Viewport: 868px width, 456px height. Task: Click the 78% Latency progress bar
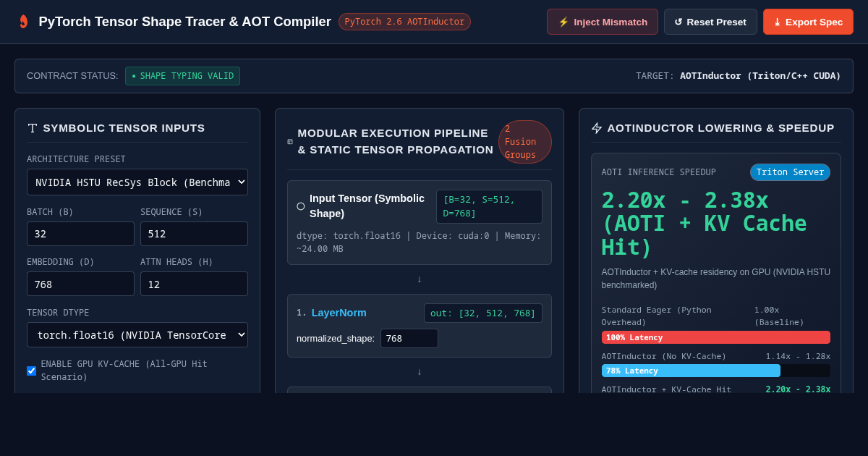pos(691,371)
